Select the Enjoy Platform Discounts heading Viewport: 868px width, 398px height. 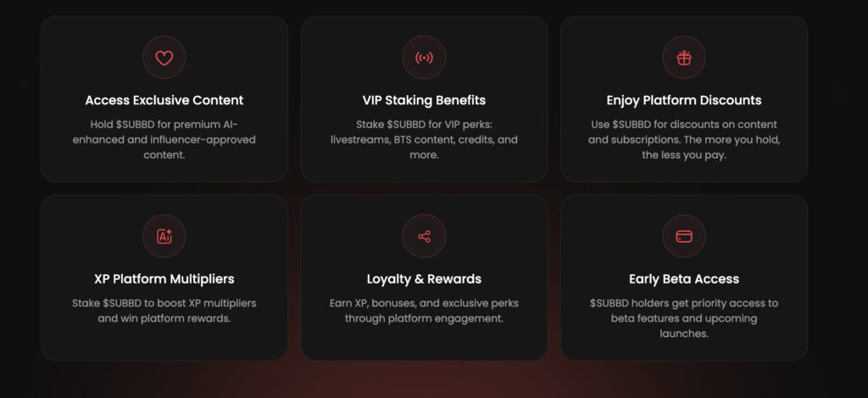tap(684, 100)
